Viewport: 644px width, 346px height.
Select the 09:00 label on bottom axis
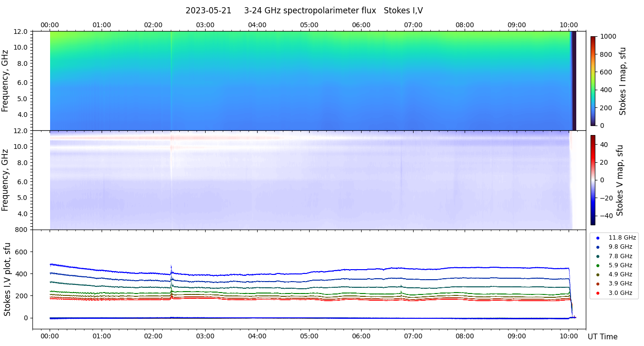(517, 336)
